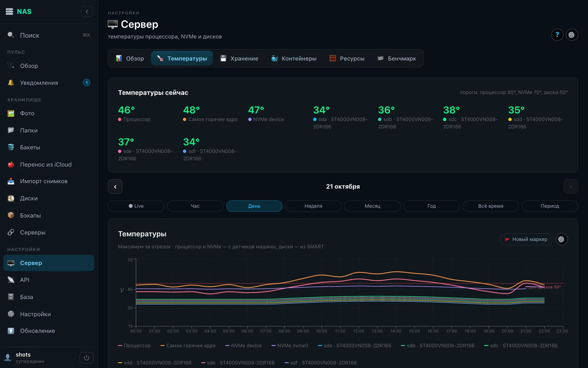Open Обзор under Пульс section
The height and width of the screenshot is (368, 588).
[49, 66]
